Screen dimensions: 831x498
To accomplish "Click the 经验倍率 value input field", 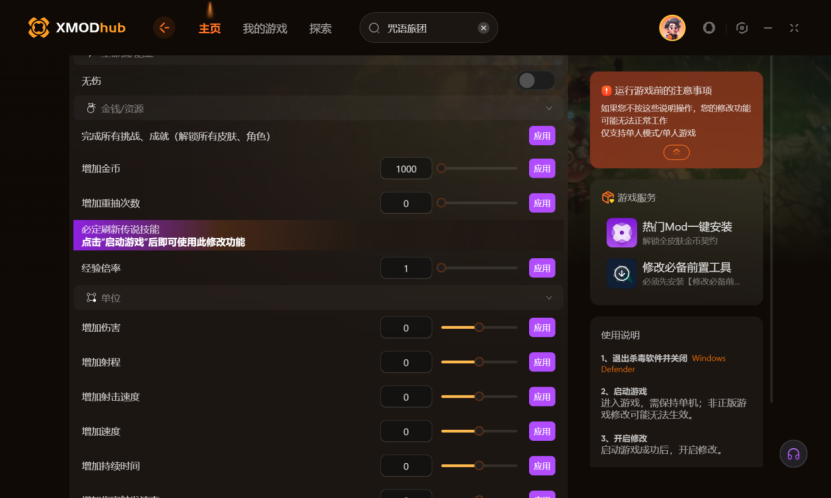I will point(406,268).
